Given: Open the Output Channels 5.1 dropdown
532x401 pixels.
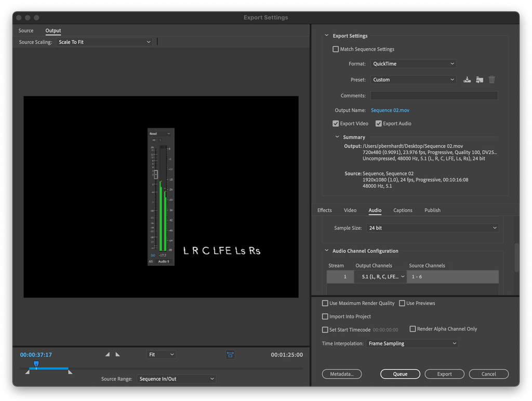Looking at the screenshot, I should tap(380, 276).
